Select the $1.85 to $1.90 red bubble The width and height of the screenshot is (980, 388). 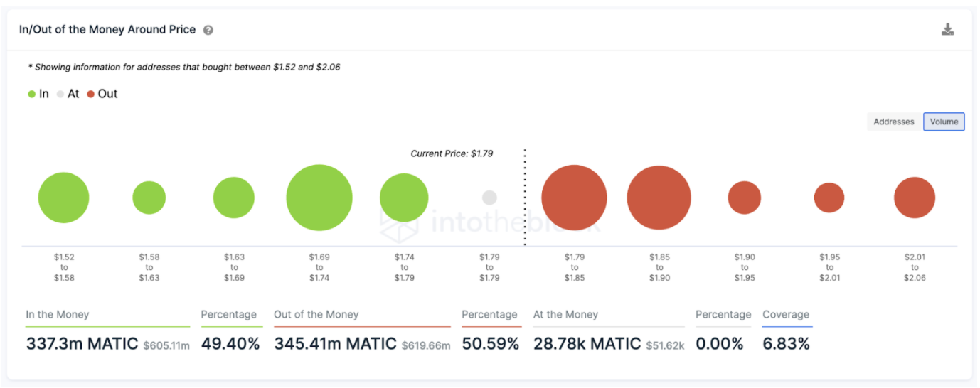point(659,198)
